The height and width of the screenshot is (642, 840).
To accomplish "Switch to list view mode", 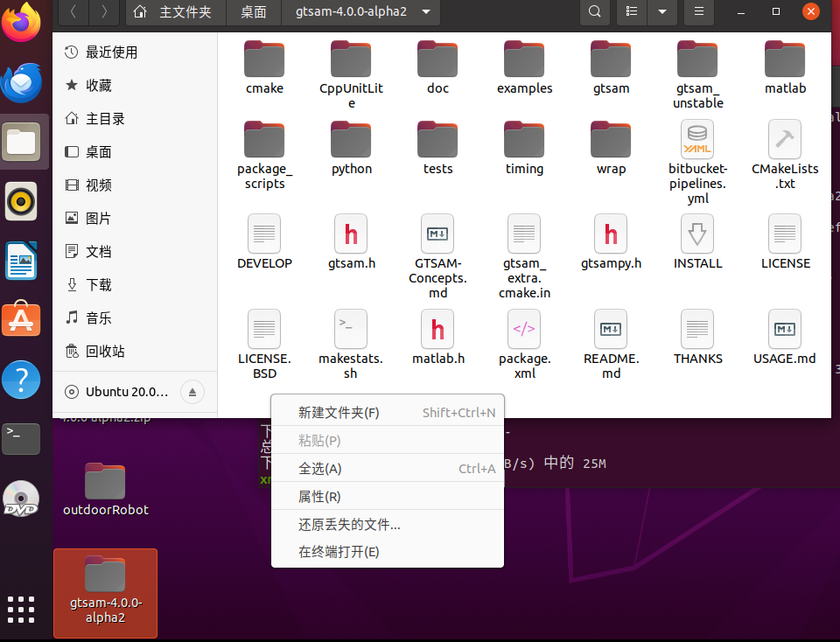I will click(x=631, y=12).
